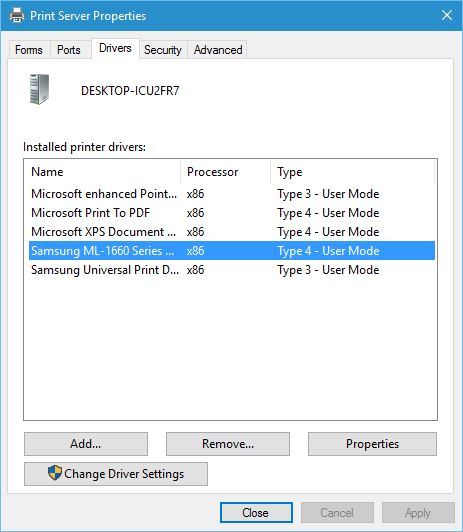Select the Microsoft Print To PDF driver
This screenshot has width=463, height=532.
(232, 213)
